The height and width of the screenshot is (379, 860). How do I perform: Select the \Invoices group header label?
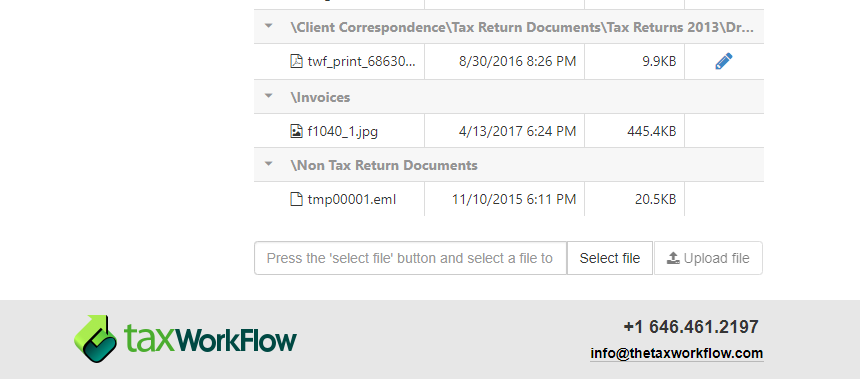pyautogui.click(x=320, y=97)
